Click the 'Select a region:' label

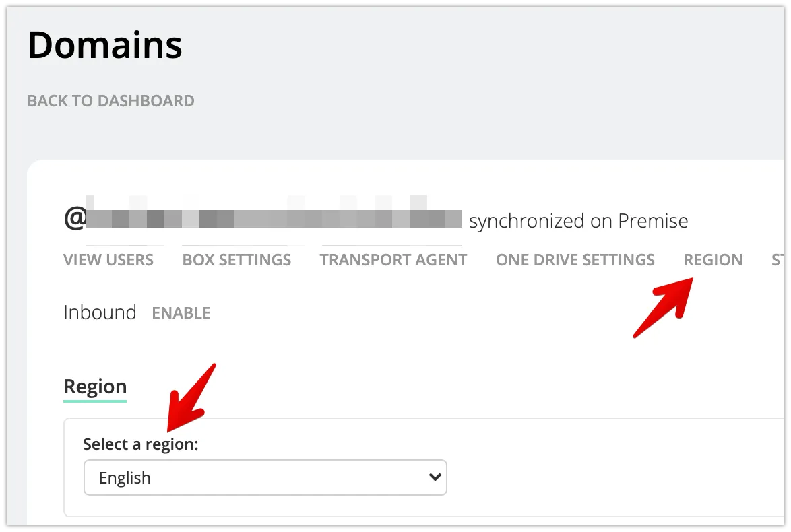click(x=140, y=444)
